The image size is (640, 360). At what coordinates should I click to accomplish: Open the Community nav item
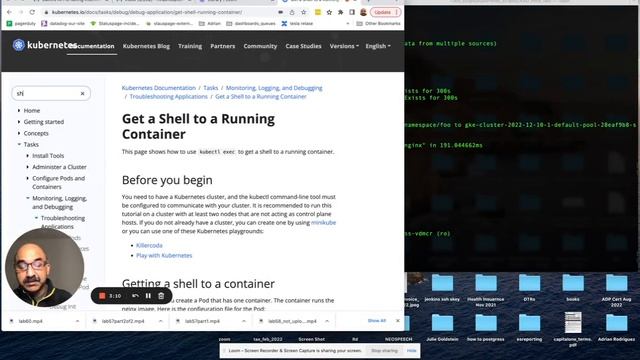[x=260, y=46]
